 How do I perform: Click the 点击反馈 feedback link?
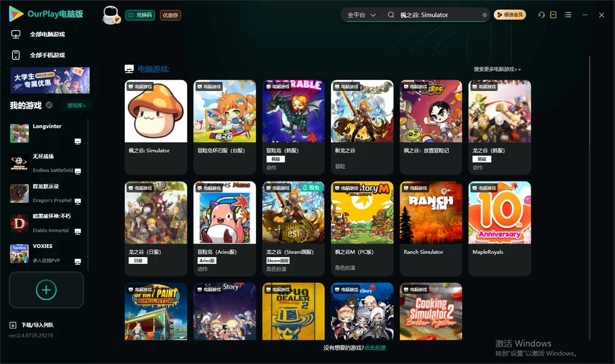375,347
